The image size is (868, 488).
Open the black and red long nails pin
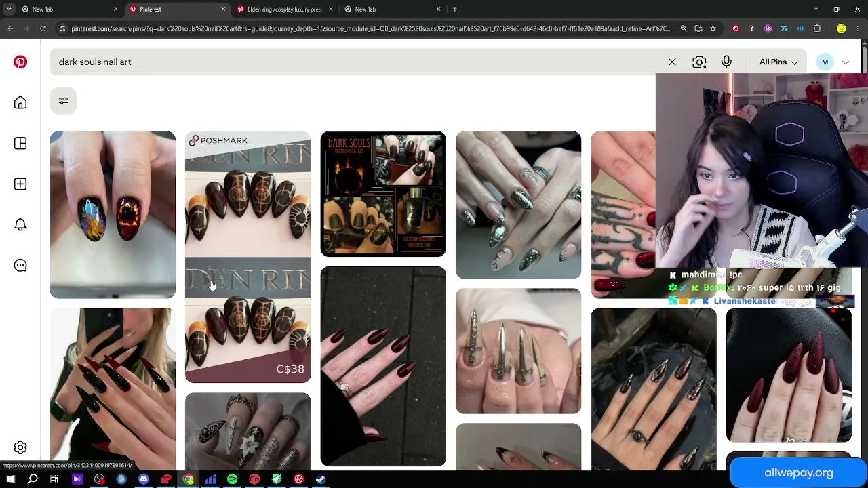(113, 390)
